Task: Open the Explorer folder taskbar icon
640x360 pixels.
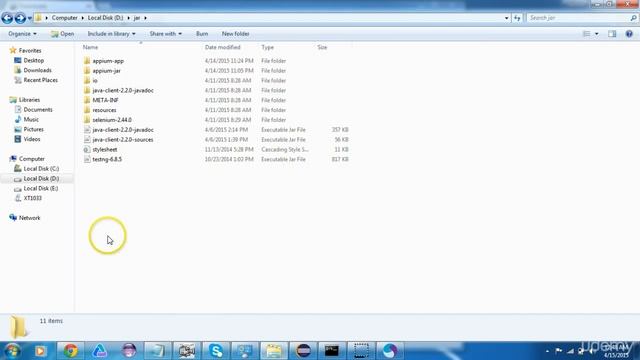Action: (274, 351)
